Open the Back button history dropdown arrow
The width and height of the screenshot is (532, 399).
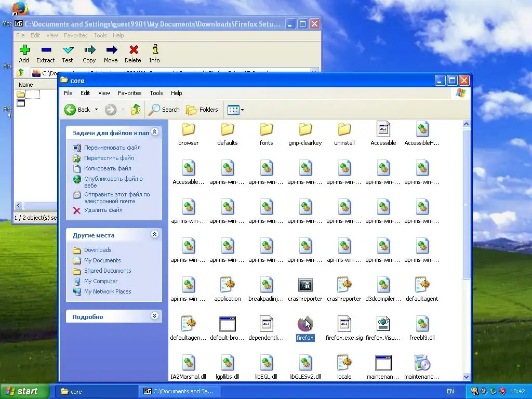coord(96,110)
